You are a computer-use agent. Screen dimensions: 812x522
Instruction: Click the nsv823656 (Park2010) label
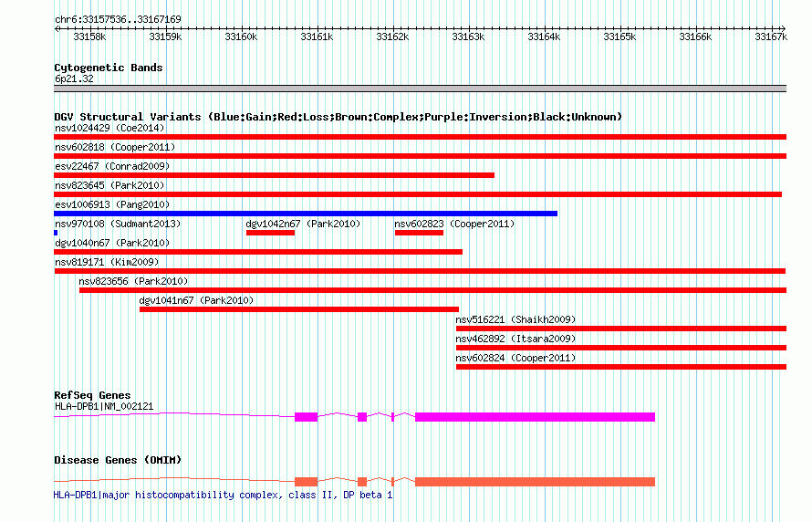coord(133,281)
